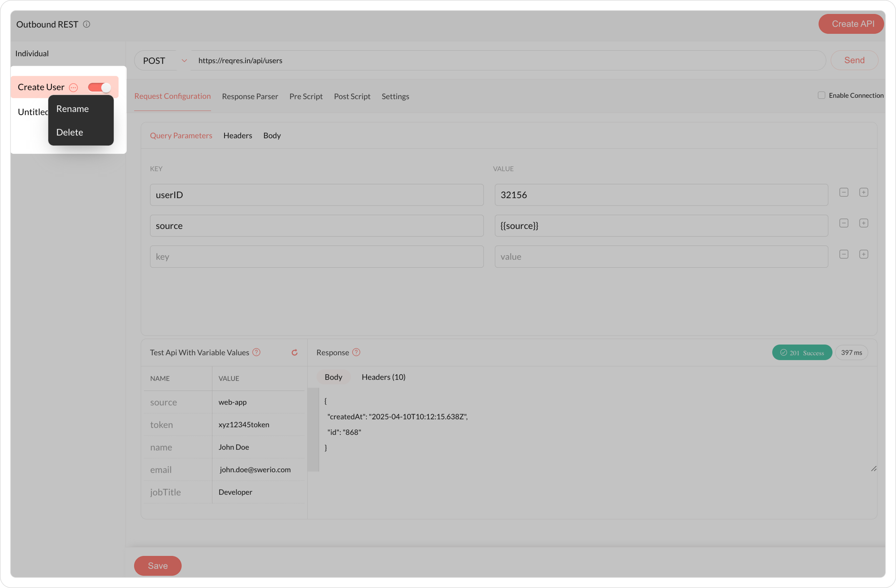Click help icon beside Test Api With Variable Values
This screenshot has width=896, height=588.
tap(256, 352)
